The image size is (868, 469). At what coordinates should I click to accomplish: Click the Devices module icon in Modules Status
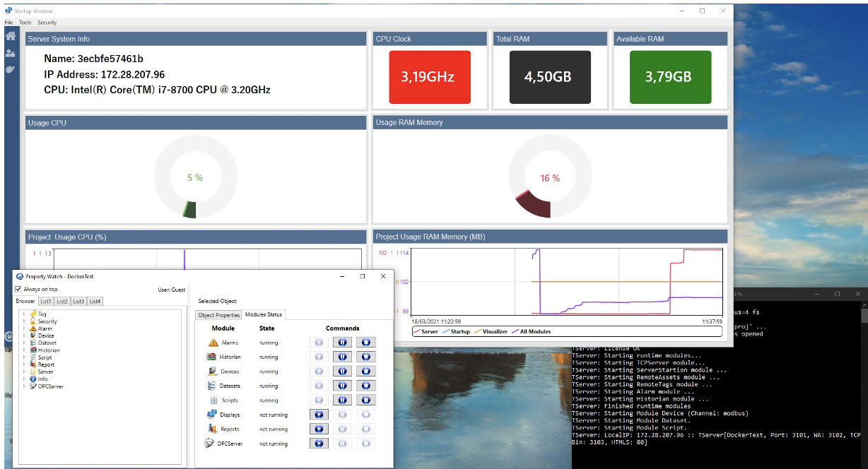click(213, 372)
